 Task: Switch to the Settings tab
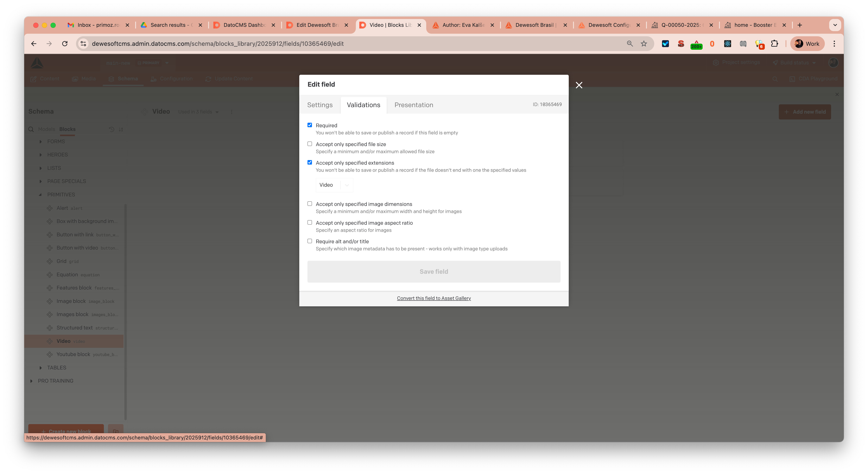pos(320,105)
